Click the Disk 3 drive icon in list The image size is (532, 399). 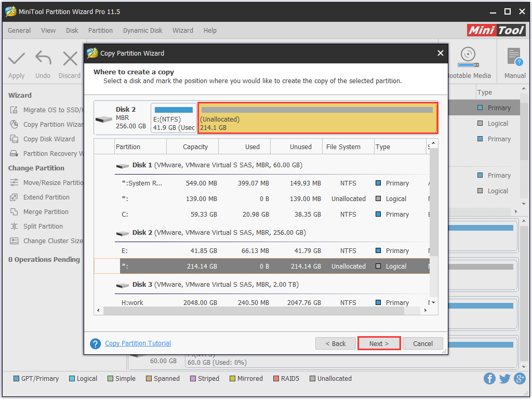[x=122, y=285]
